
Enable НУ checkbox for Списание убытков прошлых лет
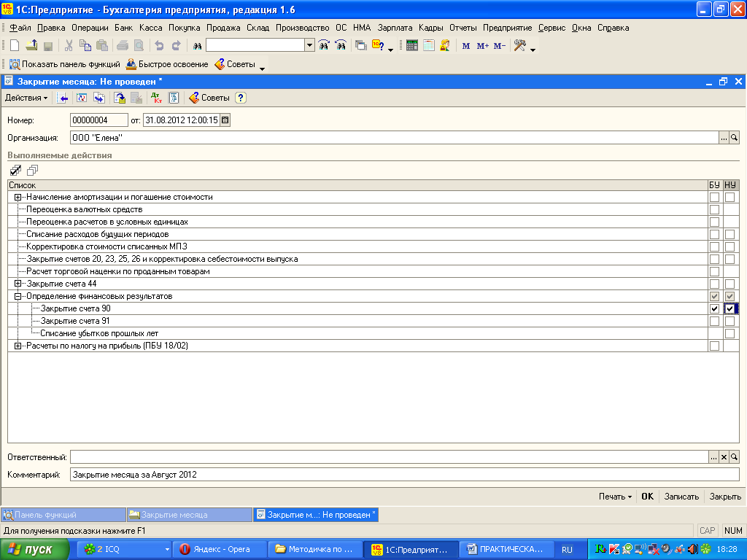(x=729, y=333)
